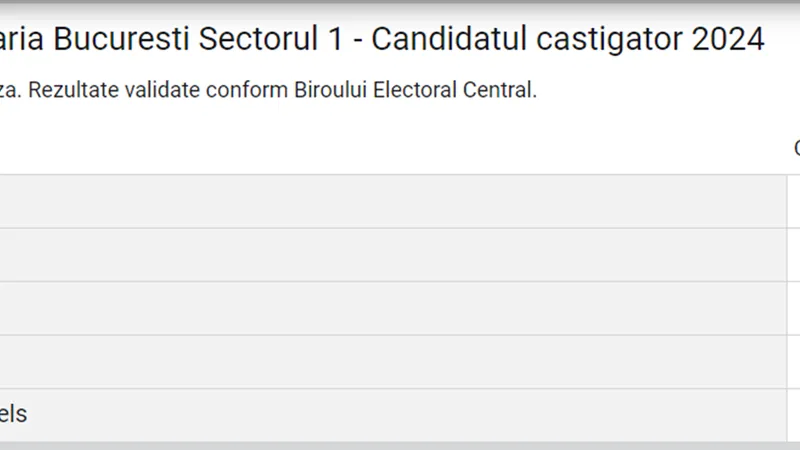The image size is (800, 450).
Task: Click the word "Bucuresti" in the page title
Action: [121, 39]
